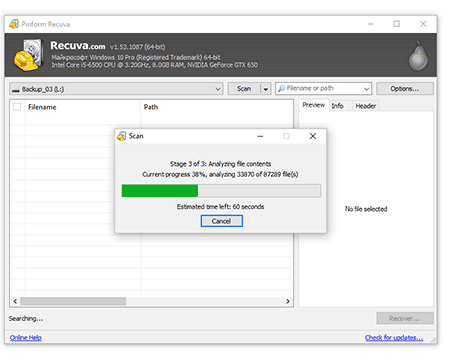450x363 pixels.
Task: Switch to the Preview tab
Action: tap(313, 105)
